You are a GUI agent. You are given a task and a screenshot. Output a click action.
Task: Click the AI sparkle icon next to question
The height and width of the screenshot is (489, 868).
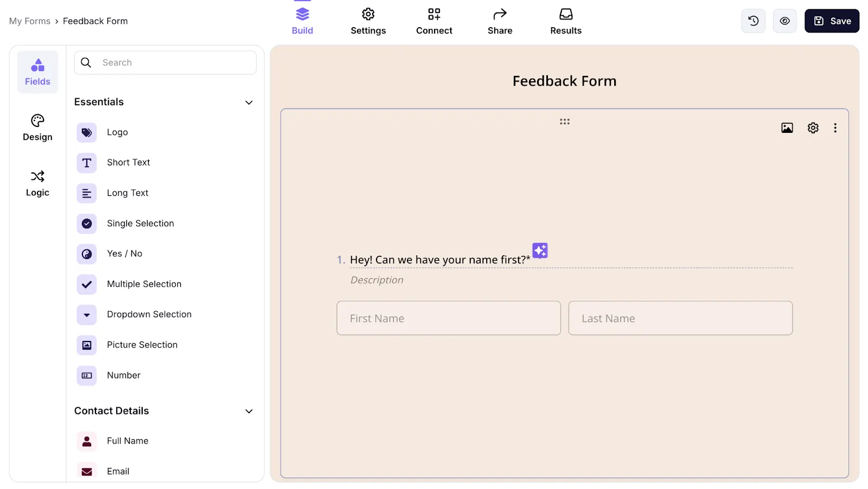539,250
